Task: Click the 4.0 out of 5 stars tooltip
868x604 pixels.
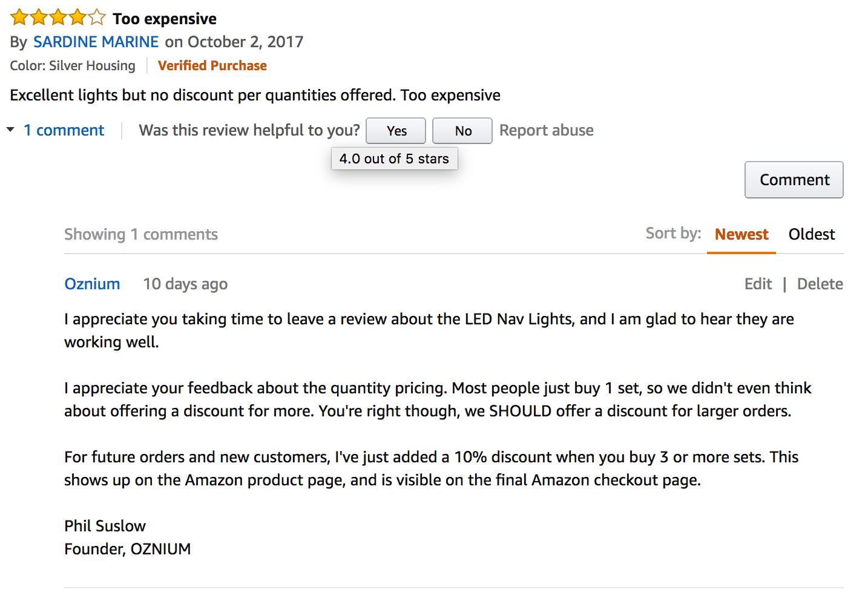Action: (x=394, y=159)
